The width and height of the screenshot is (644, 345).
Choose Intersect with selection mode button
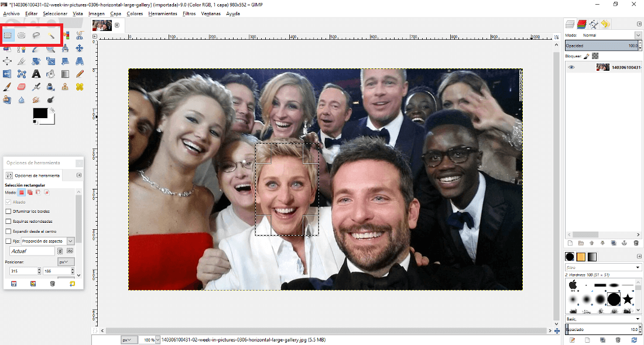pos(47,192)
